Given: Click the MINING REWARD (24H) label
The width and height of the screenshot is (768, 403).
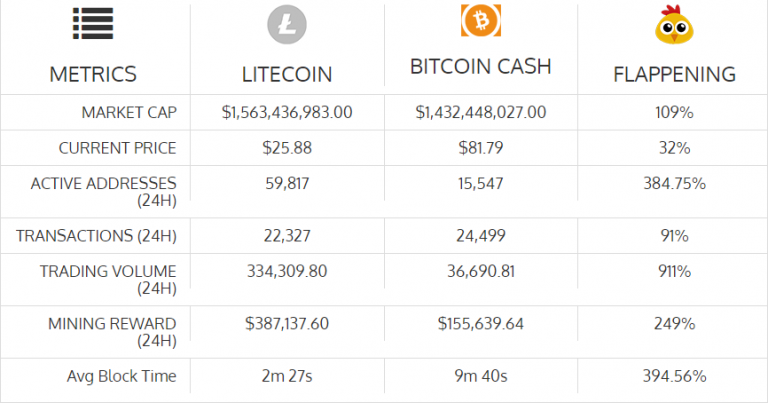Looking at the screenshot, I should (x=112, y=332).
